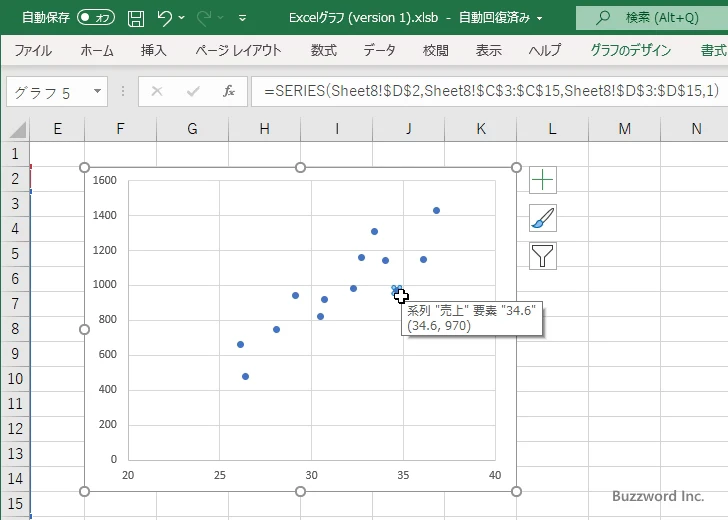Click the Save floppy disk icon
Image resolution: width=728 pixels, height=520 pixels.
pos(136,18)
